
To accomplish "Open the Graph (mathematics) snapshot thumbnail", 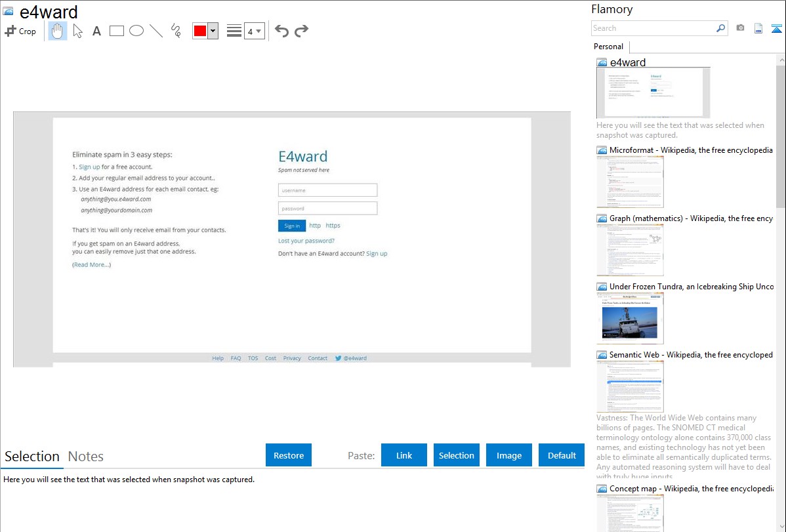I will click(x=630, y=250).
